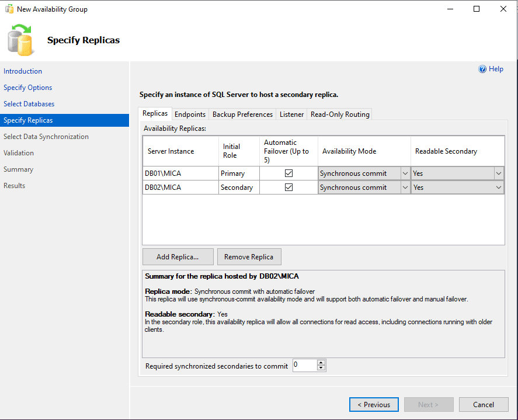Click the Help question mark icon
The height and width of the screenshot is (420, 518).
click(482, 69)
